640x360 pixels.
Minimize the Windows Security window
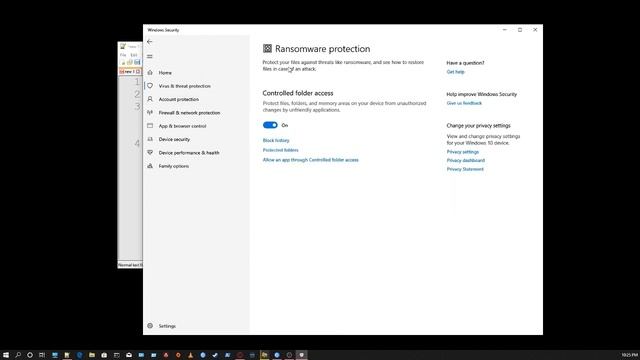pyautogui.click(x=504, y=30)
